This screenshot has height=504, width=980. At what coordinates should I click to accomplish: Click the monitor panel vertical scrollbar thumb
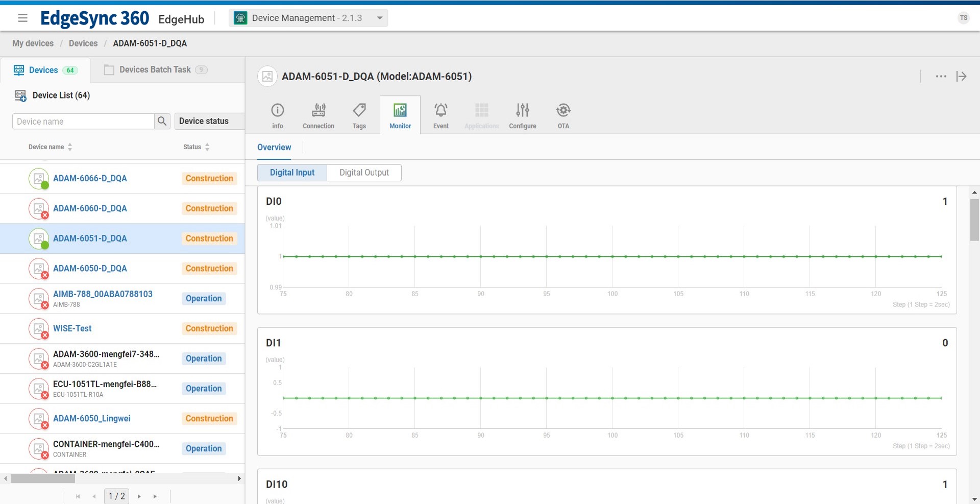(974, 220)
